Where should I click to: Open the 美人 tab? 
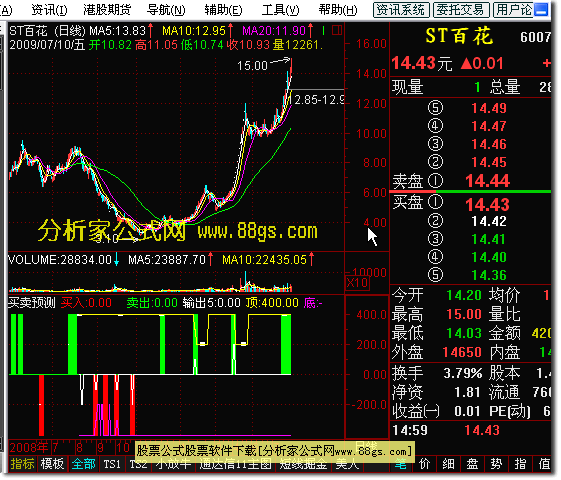pos(347,465)
